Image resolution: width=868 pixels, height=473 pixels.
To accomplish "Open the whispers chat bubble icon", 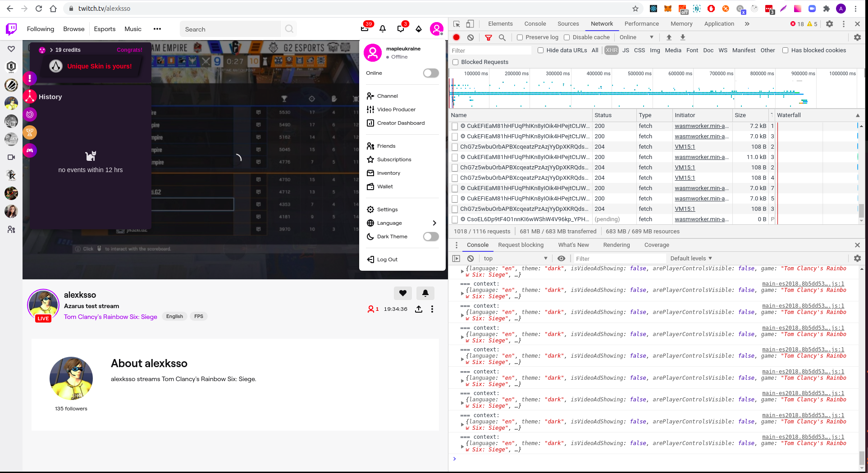I will coord(400,28).
